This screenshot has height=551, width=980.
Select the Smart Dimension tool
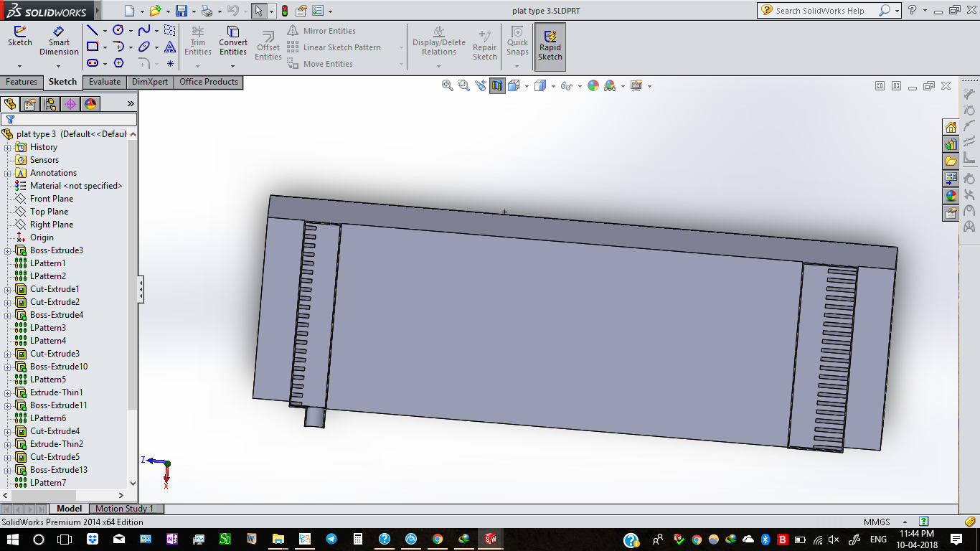59,41
